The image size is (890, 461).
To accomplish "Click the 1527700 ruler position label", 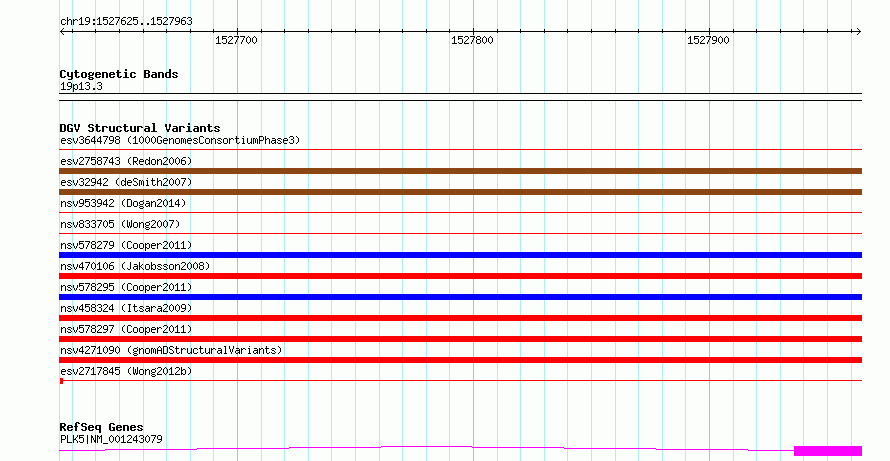I will pyautogui.click(x=236, y=40).
